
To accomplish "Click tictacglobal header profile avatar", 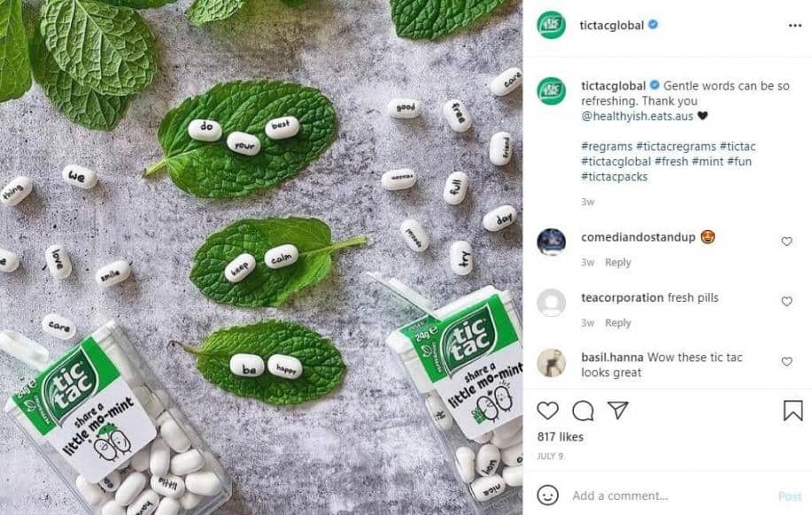I will [551, 25].
